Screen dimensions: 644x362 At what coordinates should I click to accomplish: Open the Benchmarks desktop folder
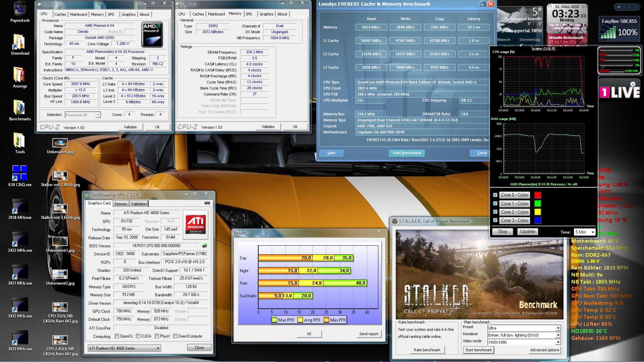coord(20,110)
